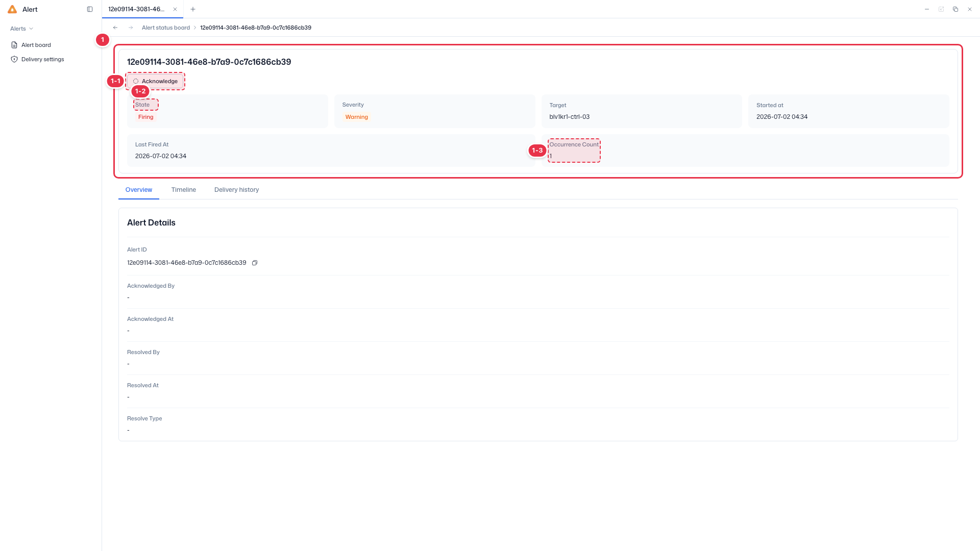
Task: Select target value blv1kr1-ctrl-03
Action: pyautogui.click(x=570, y=117)
